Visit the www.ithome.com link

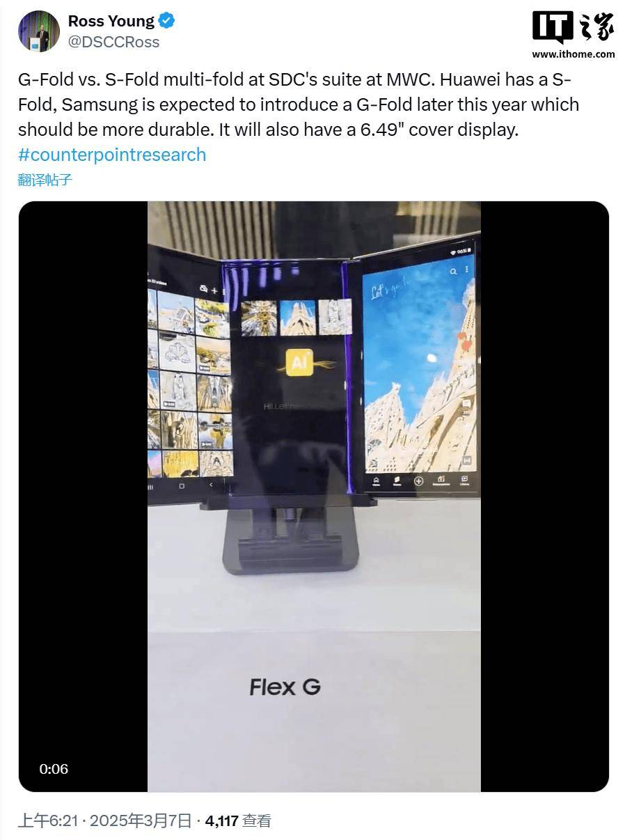point(573,54)
